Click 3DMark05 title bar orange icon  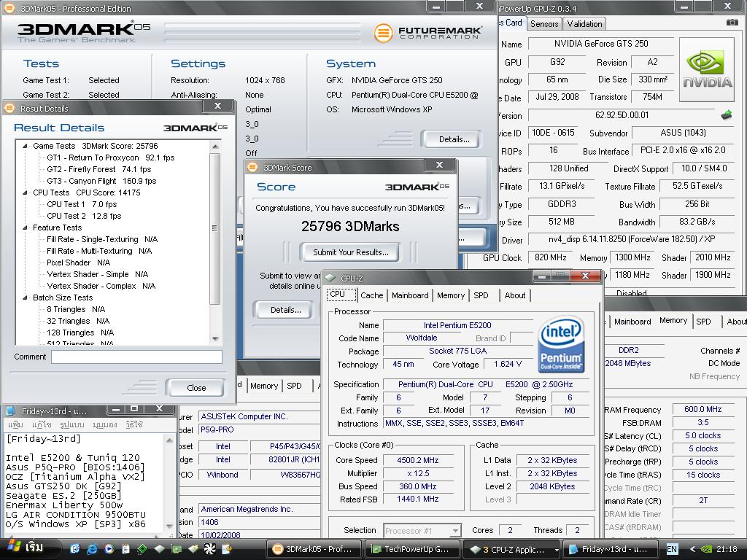[x=9, y=8]
